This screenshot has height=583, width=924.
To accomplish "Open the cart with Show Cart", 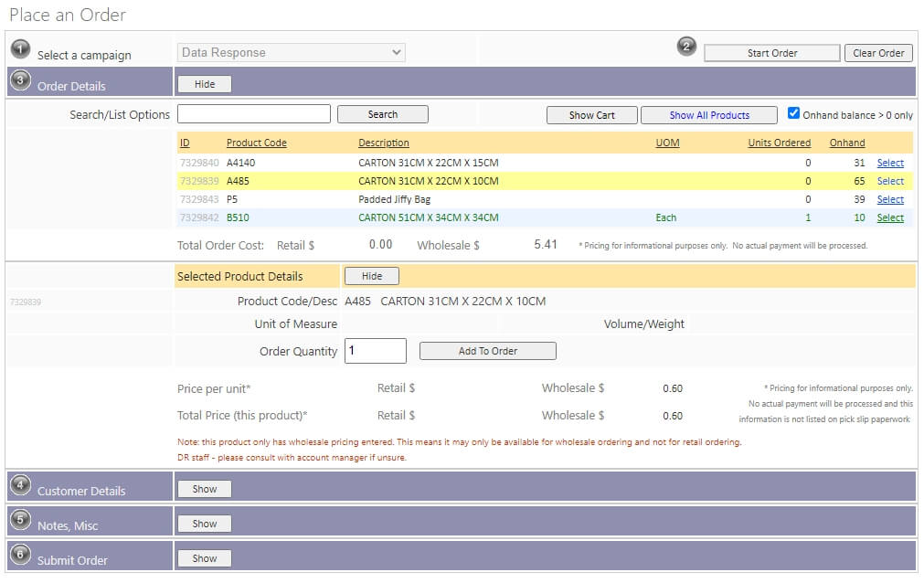I will pyautogui.click(x=591, y=115).
